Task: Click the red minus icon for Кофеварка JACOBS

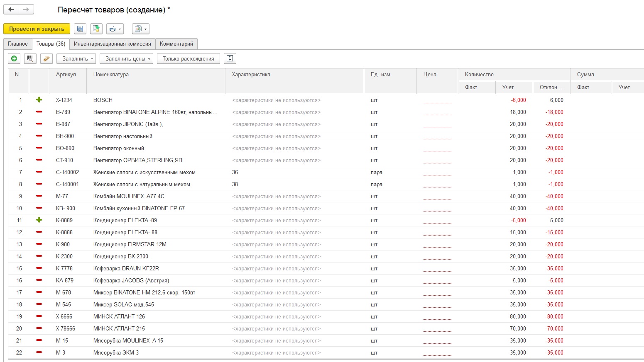Action: click(x=39, y=280)
